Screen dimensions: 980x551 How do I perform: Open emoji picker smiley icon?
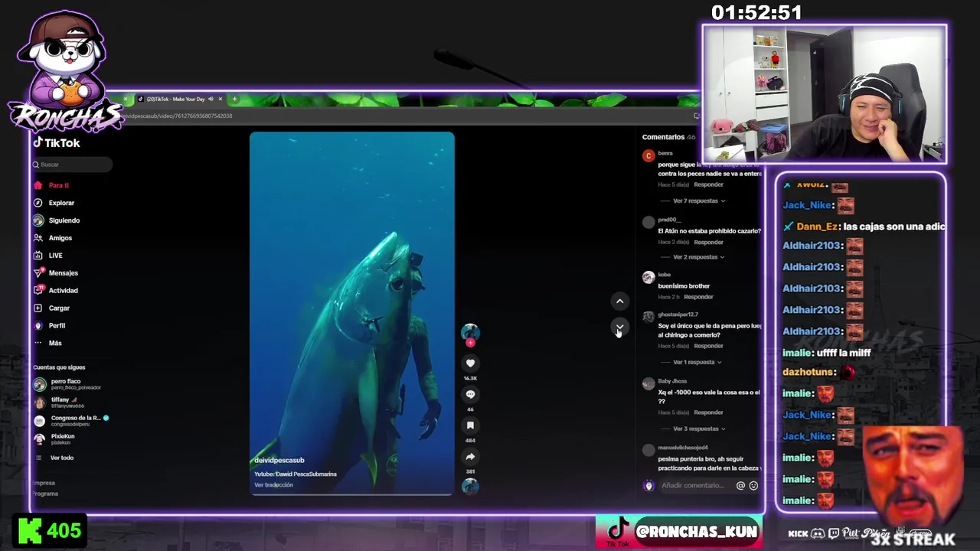point(753,485)
